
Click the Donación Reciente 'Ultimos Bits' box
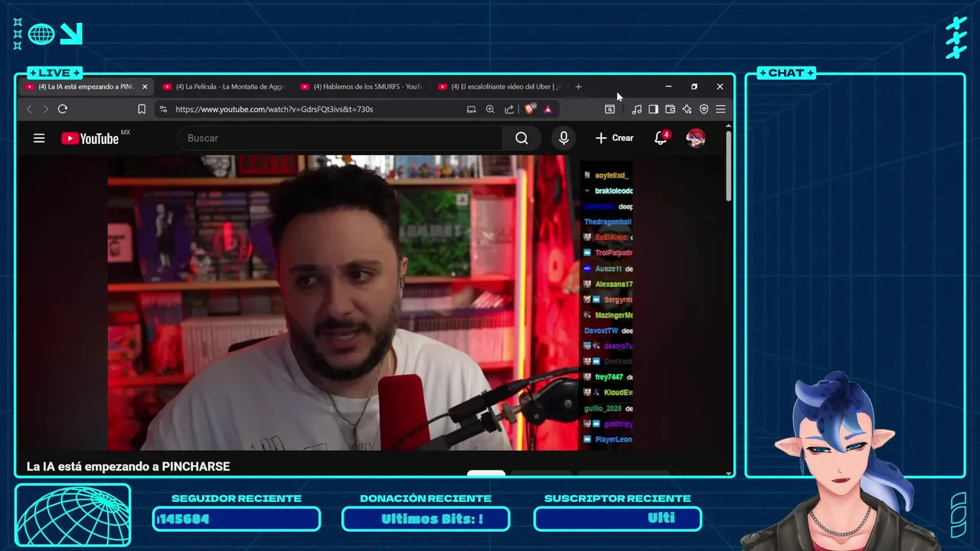(x=426, y=519)
